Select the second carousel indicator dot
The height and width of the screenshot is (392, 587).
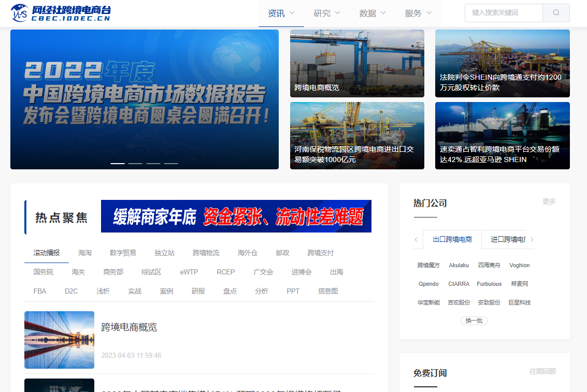(135, 163)
